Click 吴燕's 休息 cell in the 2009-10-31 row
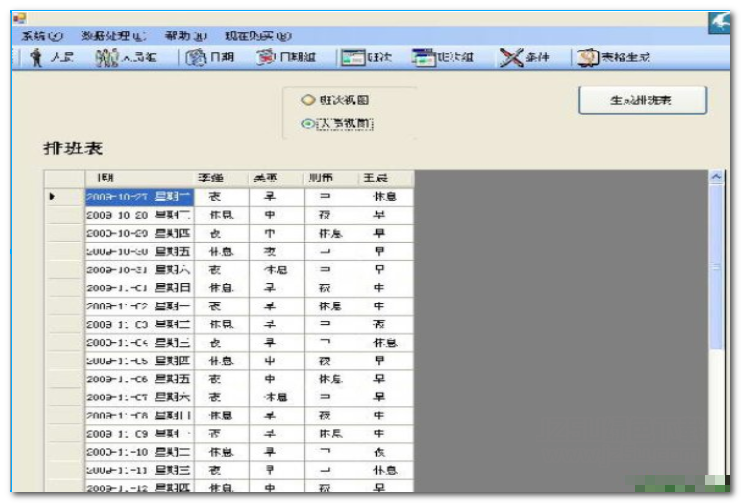 pos(276,270)
